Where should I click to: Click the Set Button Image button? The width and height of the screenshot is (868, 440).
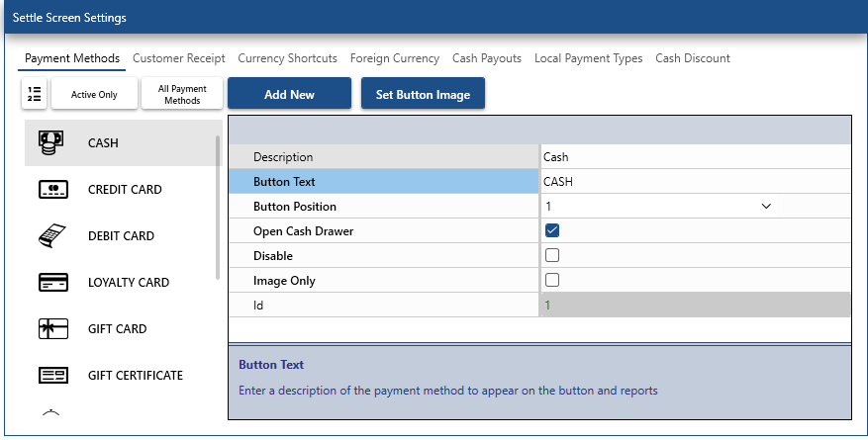tap(423, 94)
